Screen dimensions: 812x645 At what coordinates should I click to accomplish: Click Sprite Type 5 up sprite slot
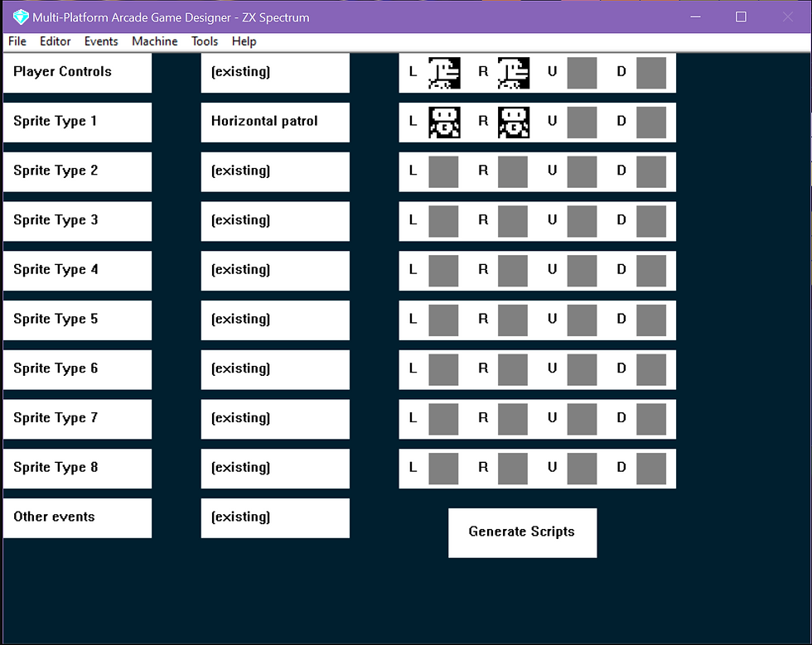[582, 320]
